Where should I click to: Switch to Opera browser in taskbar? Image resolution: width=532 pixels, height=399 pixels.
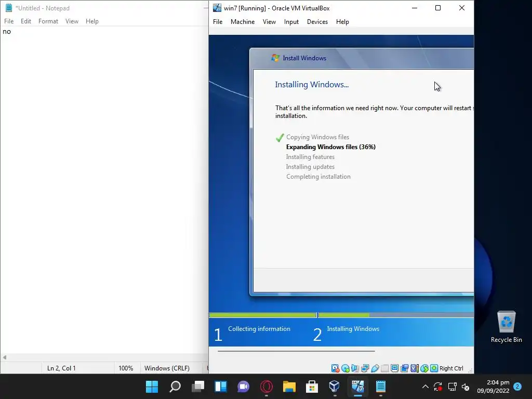click(267, 387)
